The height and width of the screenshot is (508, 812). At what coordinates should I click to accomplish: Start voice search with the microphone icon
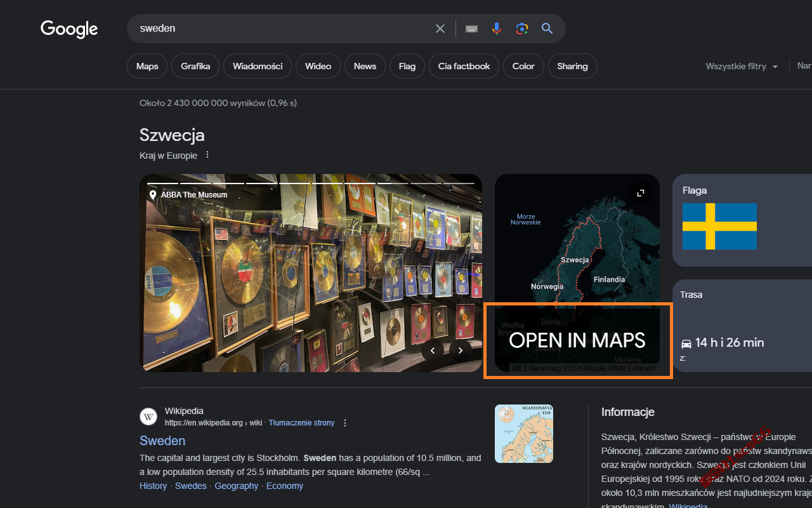coord(497,29)
